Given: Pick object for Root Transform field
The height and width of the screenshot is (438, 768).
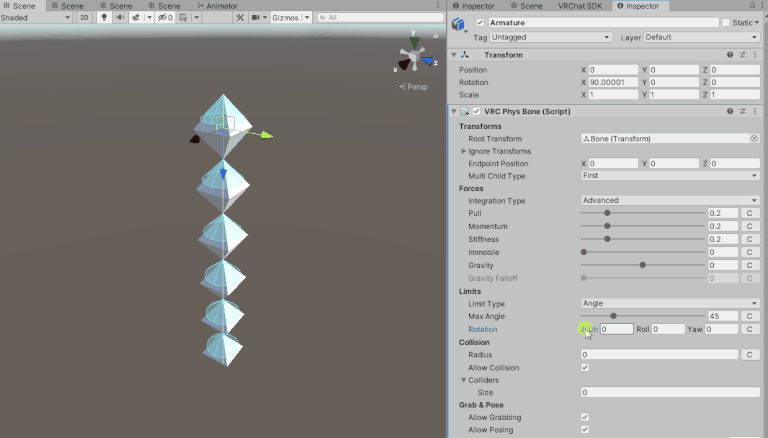Looking at the screenshot, I should tap(753, 139).
